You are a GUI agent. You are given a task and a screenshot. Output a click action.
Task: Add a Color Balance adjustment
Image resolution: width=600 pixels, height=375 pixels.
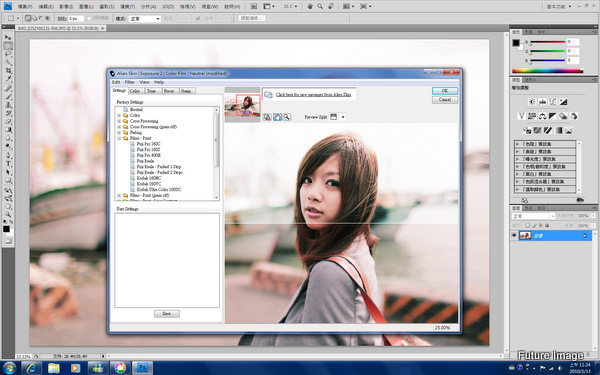click(542, 116)
